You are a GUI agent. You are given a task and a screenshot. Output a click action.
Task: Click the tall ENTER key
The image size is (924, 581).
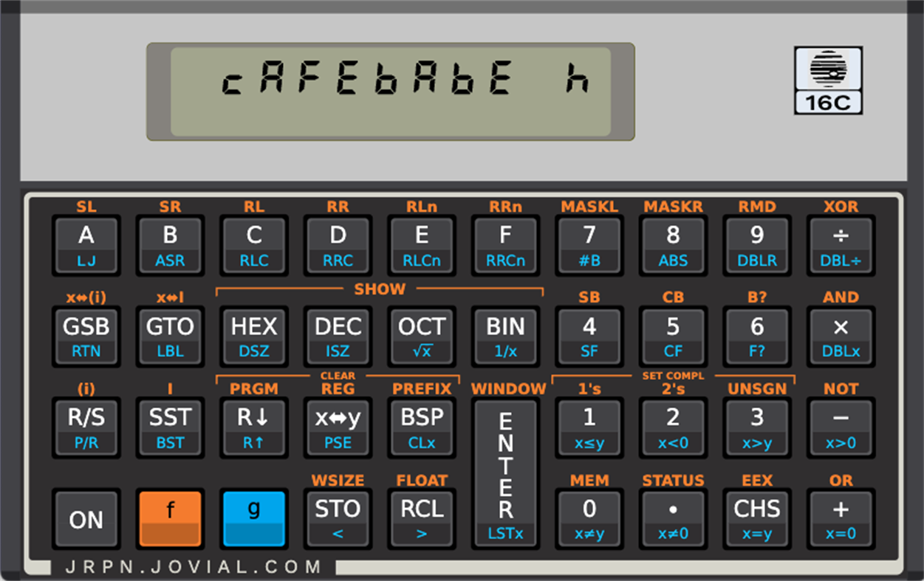tap(505, 472)
